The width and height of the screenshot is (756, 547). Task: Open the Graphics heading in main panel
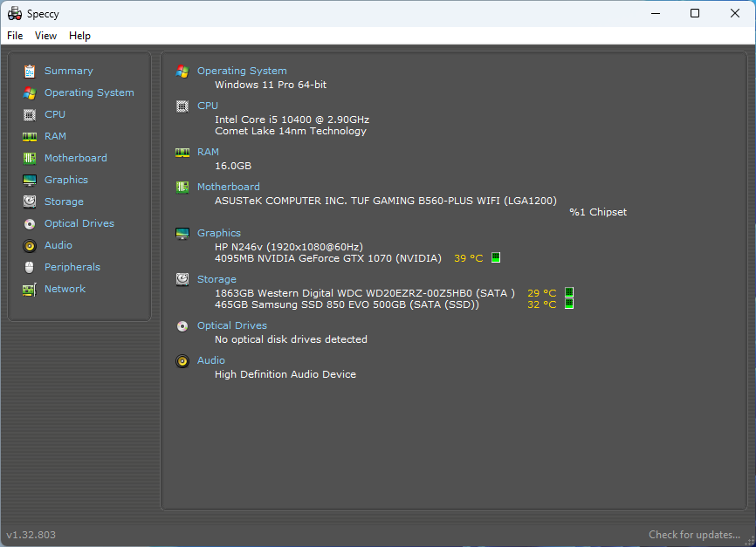click(x=218, y=233)
